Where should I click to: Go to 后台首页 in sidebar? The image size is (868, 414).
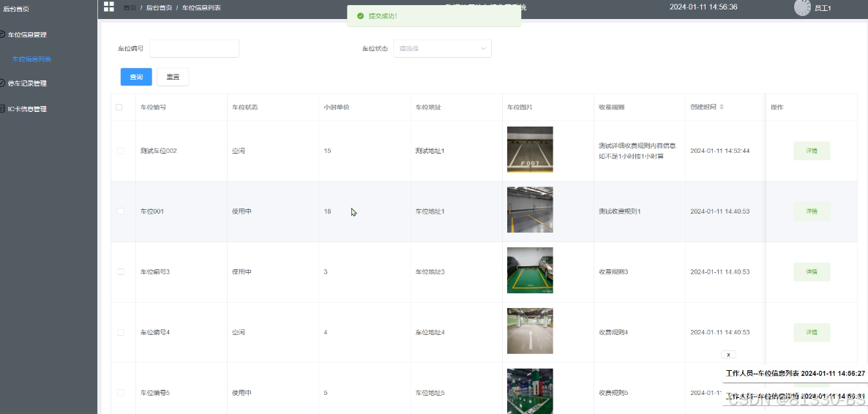coord(16,9)
